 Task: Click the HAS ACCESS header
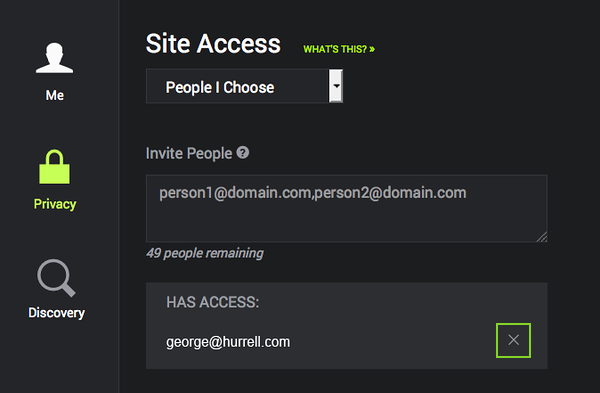tap(212, 302)
